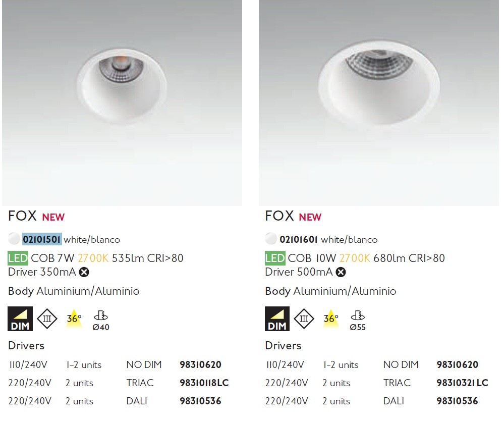Image resolution: width=504 pixels, height=422 pixels.
Task: Open the left FOX downlight product image
Action: point(122,103)
